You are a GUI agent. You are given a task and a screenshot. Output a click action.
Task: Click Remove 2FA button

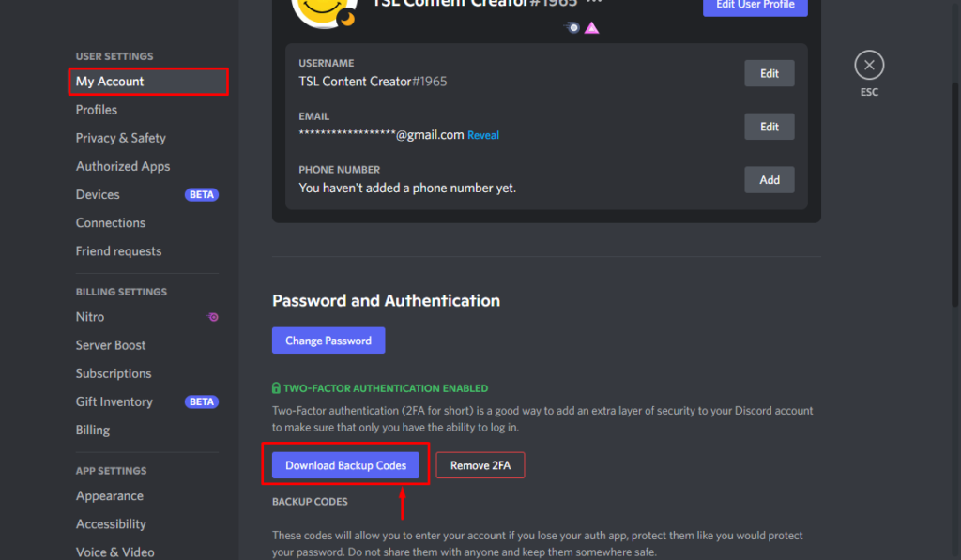pos(480,464)
